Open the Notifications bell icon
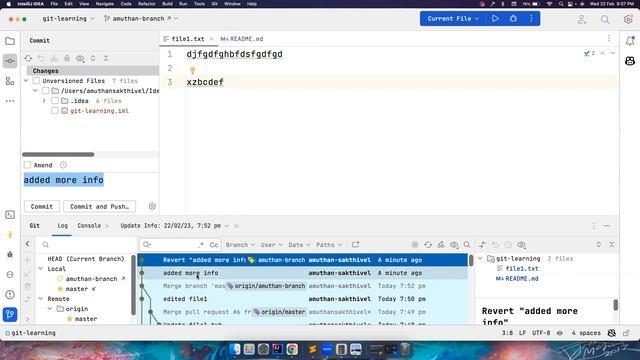 (x=630, y=41)
